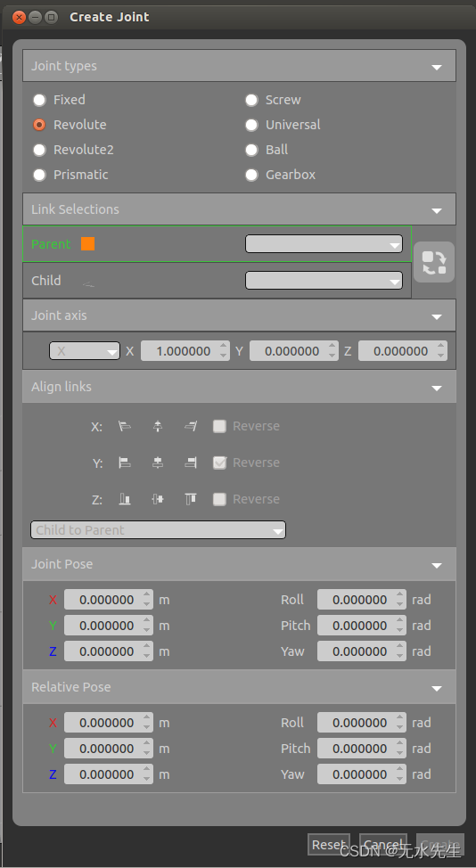This screenshot has width=476, height=868.
Task: Align X axis maximum icon
Action: pos(191,426)
